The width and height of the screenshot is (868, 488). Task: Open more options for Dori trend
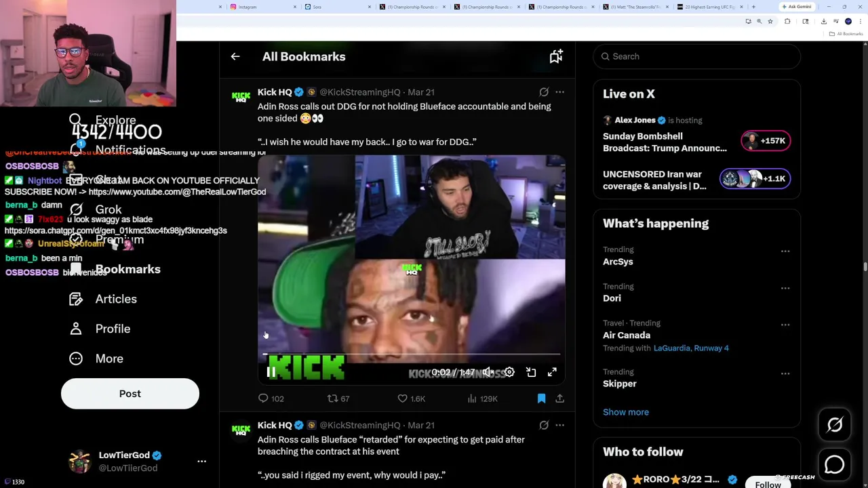(785, 288)
